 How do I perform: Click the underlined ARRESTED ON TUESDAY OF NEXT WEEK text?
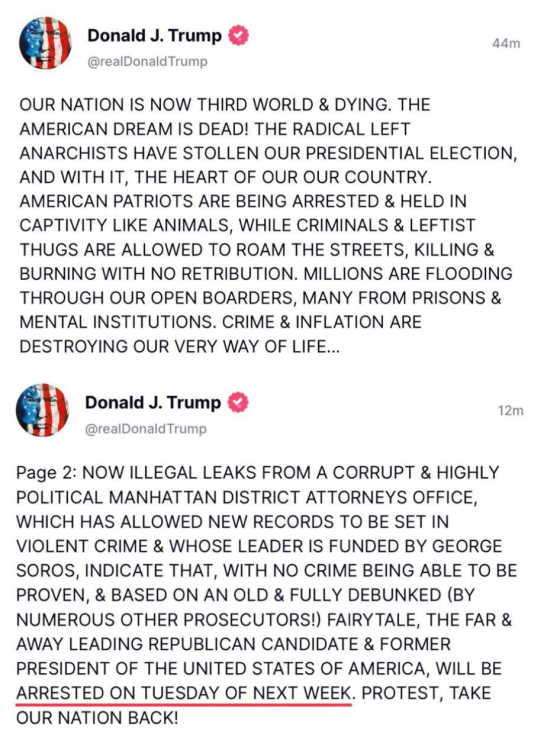point(184,693)
